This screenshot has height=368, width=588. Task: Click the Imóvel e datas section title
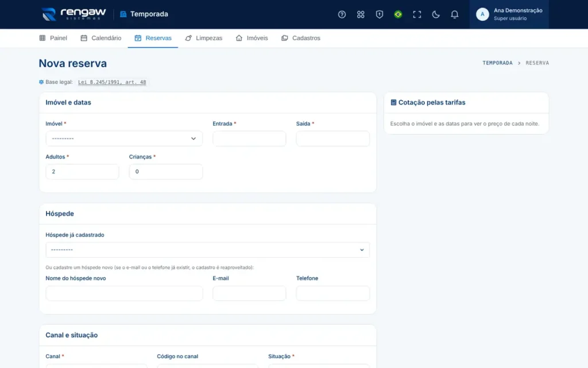[x=68, y=102]
